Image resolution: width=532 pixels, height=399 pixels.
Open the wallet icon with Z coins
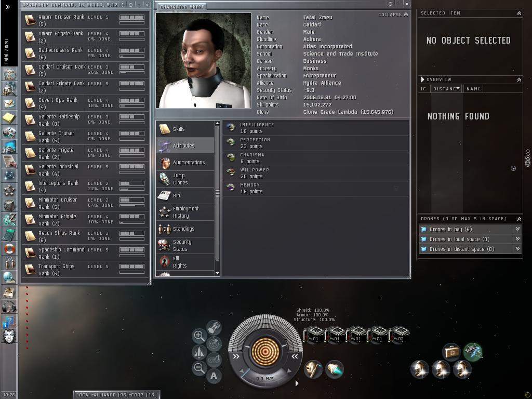click(x=9, y=219)
